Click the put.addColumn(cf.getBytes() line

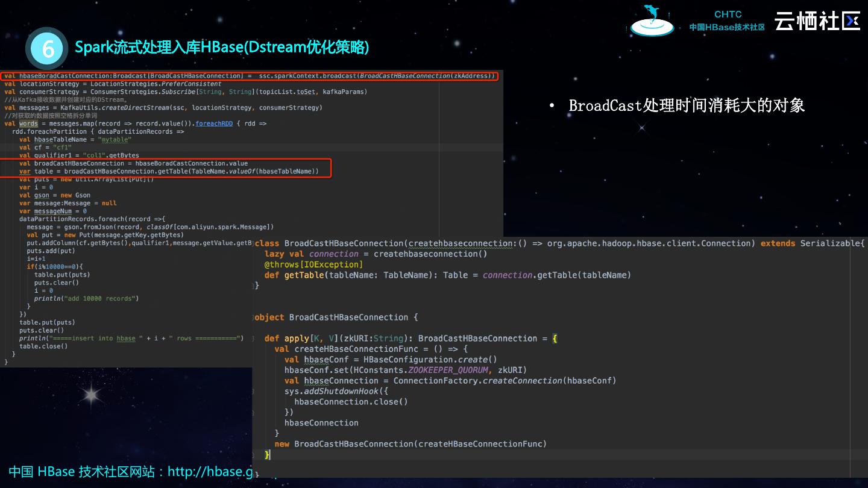[x=139, y=243]
